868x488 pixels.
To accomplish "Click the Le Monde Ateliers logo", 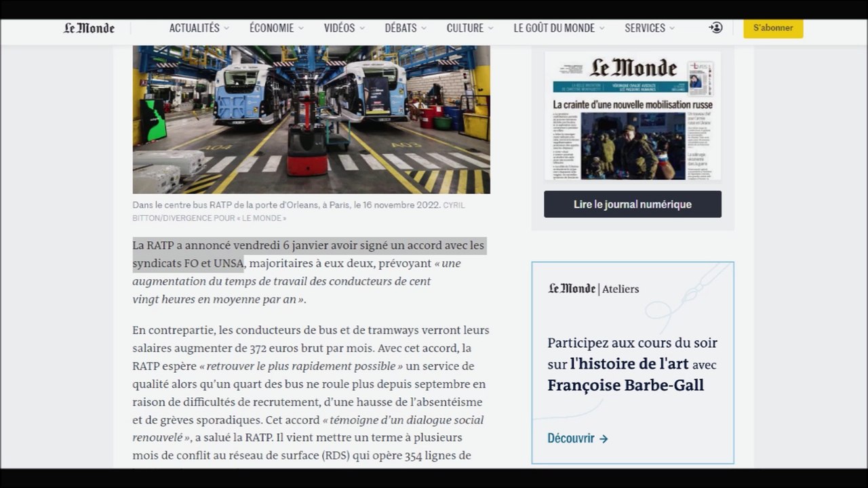I will pyautogui.click(x=593, y=289).
